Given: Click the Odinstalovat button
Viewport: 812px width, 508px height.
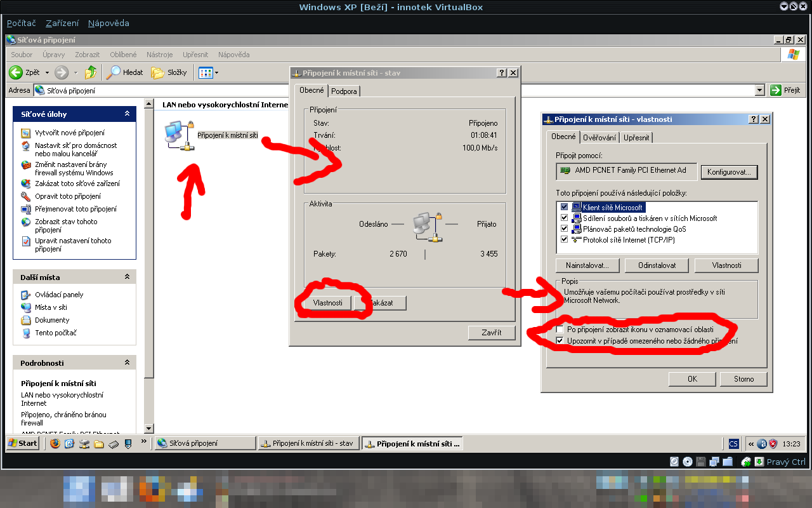Looking at the screenshot, I should click(x=657, y=265).
